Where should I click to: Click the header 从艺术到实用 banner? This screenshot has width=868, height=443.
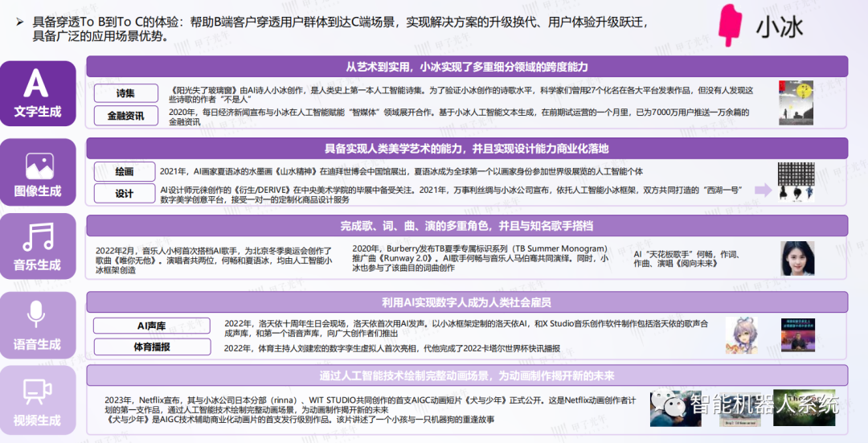tap(467, 67)
